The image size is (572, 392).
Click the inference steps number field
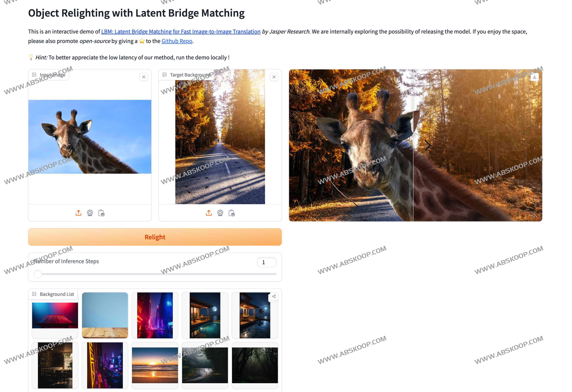[267, 262]
